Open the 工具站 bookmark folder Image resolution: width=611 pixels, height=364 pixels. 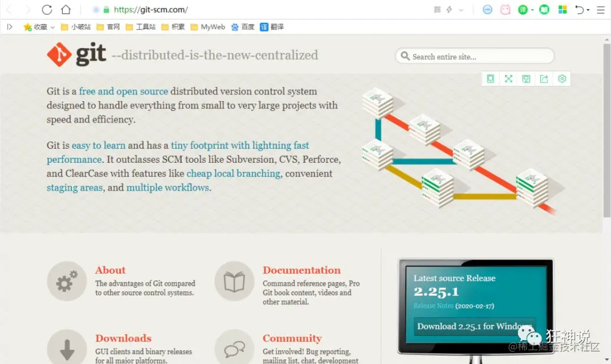click(x=141, y=27)
